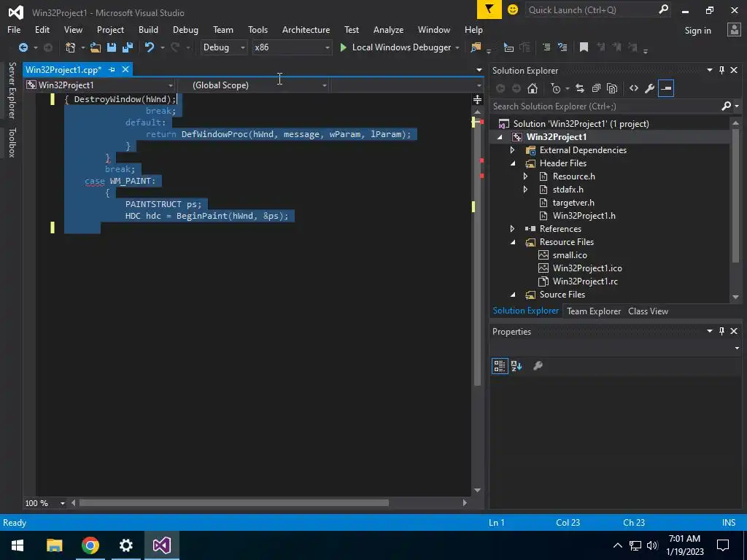Click the comment selected lines icon
Screen dimensions: 747x560
[x=546, y=47]
